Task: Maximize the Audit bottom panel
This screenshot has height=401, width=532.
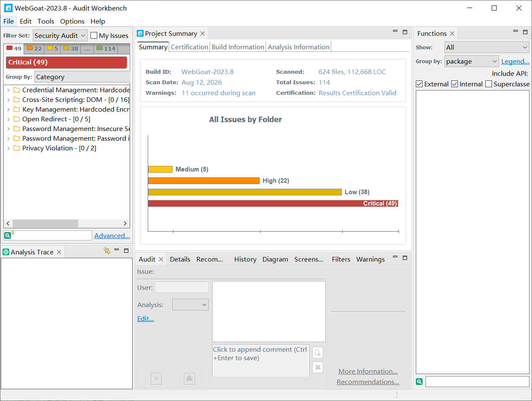Action: click(x=405, y=257)
